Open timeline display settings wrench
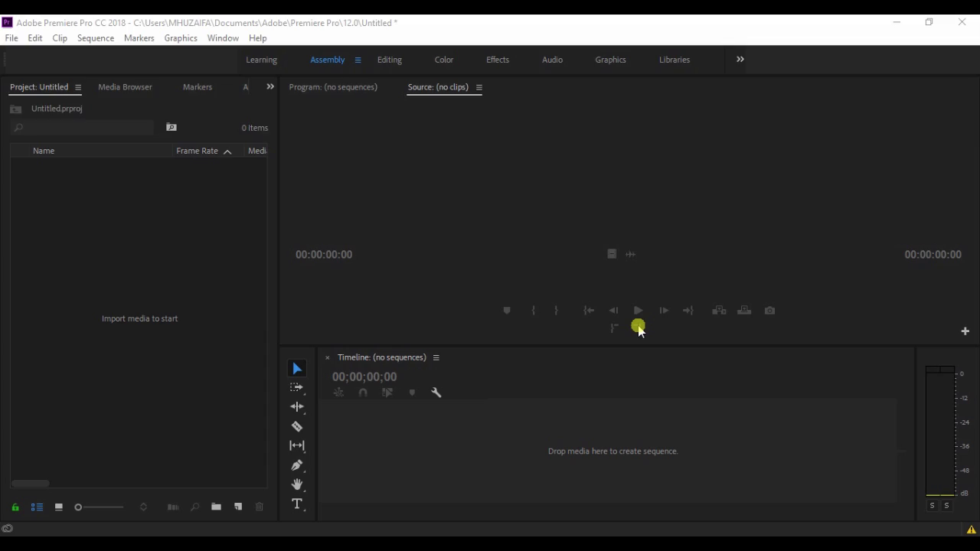980x551 pixels. pos(436,393)
